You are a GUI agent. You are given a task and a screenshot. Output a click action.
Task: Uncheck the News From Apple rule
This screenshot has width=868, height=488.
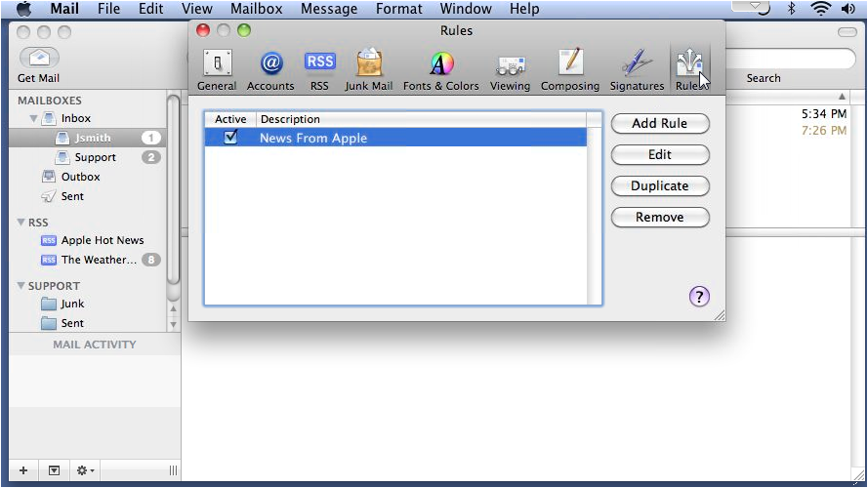[x=230, y=137]
